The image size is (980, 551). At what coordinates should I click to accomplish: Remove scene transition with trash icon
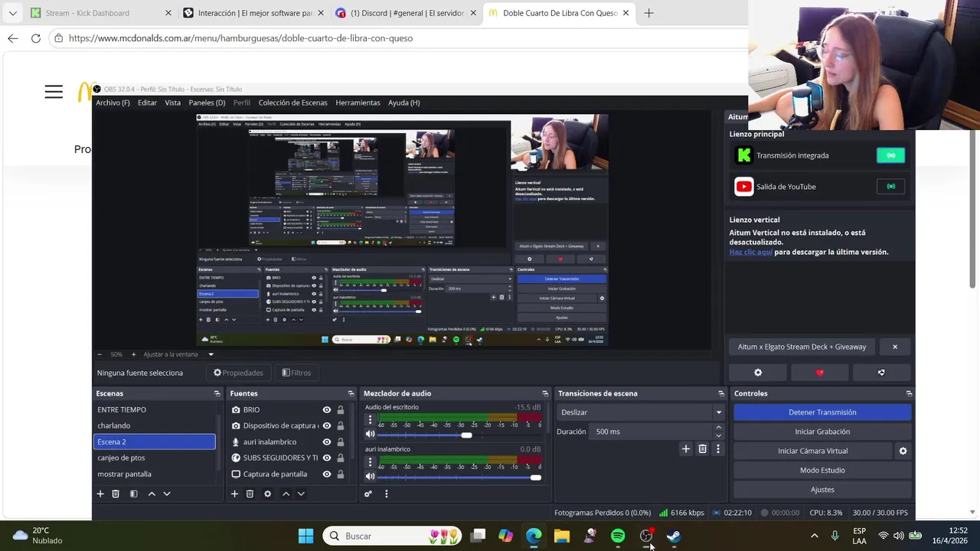tap(702, 449)
